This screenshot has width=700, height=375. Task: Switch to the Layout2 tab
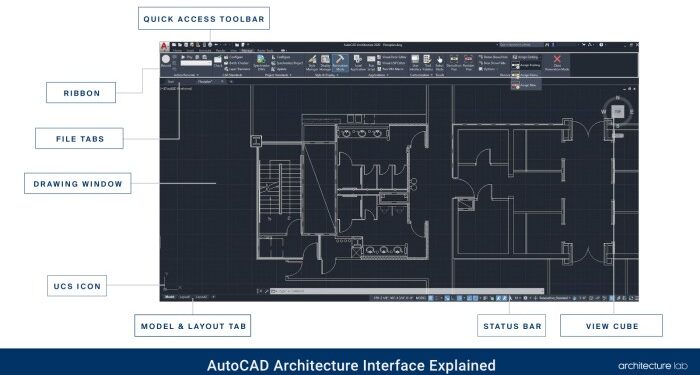[201, 297]
